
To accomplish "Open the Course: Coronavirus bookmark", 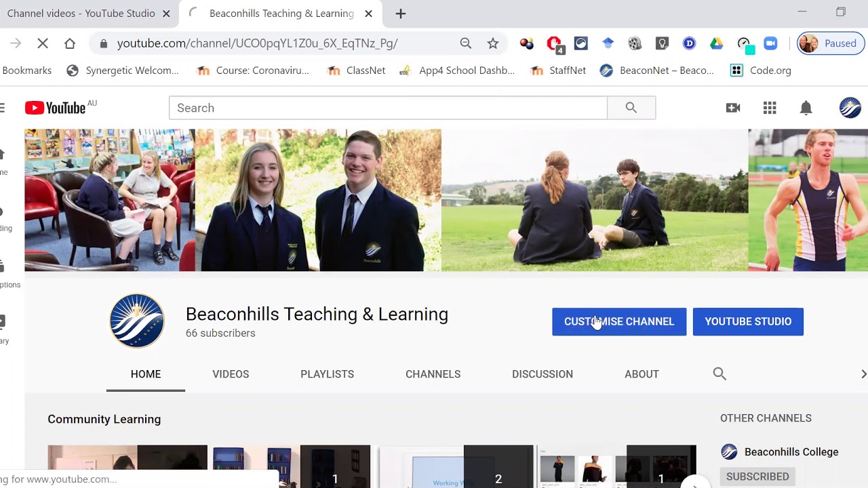I will (x=252, y=70).
